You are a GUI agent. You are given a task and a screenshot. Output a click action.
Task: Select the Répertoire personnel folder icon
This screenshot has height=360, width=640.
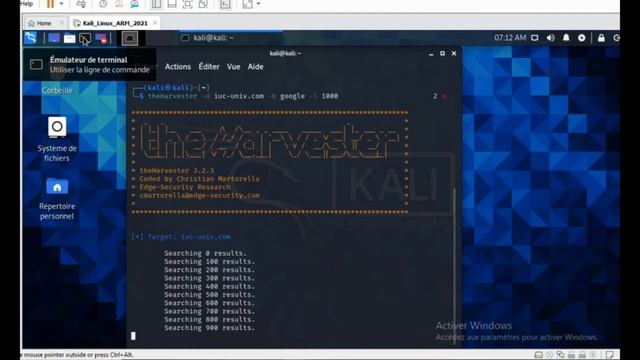point(57,199)
